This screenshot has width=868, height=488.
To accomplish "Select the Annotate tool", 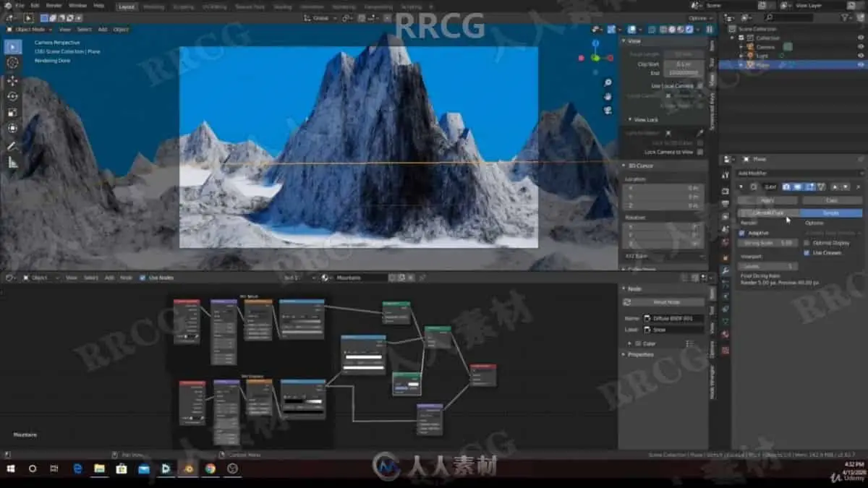I will click(12, 145).
